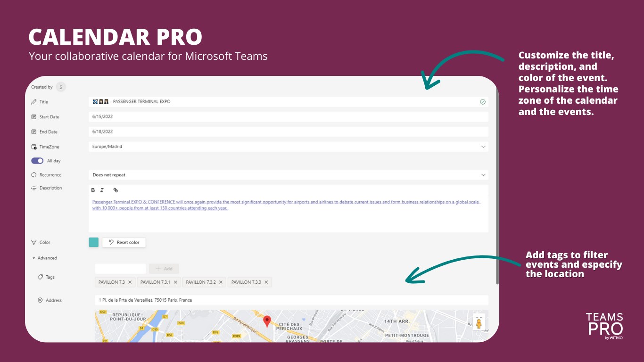Insert a link in Description

tap(116, 190)
